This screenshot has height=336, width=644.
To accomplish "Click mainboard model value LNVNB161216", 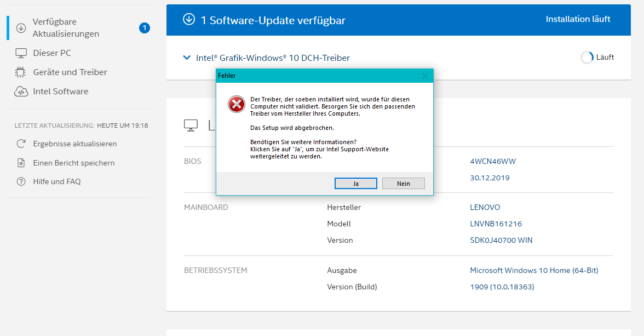I will pyautogui.click(x=496, y=224).
